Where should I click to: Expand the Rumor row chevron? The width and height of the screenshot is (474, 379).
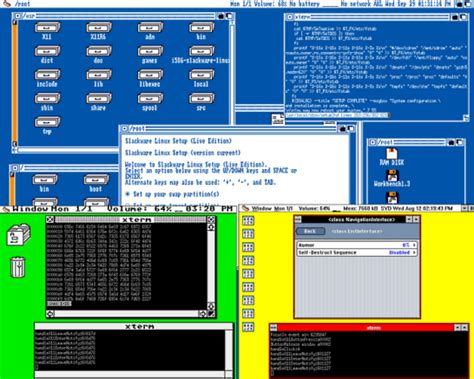click(x=414, y=245)
